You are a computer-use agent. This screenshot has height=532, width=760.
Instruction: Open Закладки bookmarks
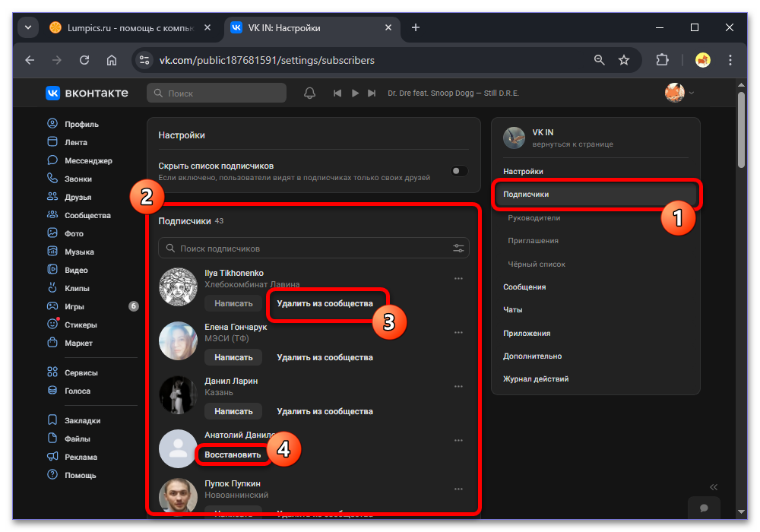pos(74,420)
